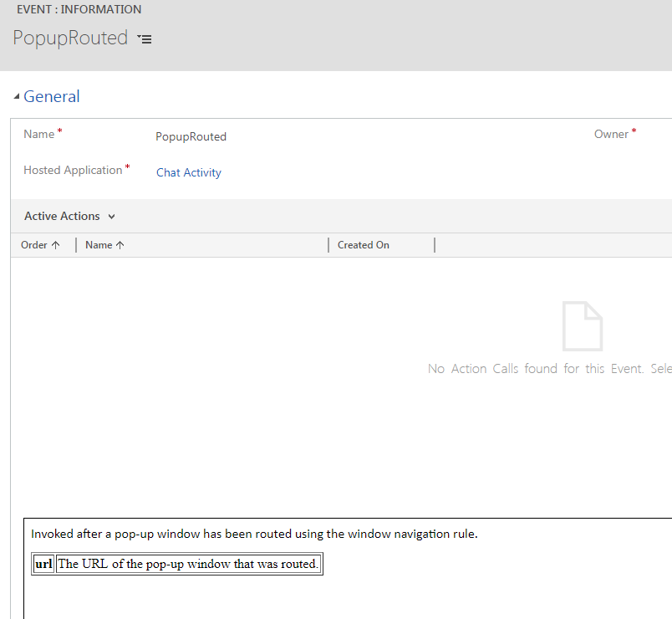Sort the grid by Created On column
Viewport: 672px width, 619px height.
coord(363,245)
